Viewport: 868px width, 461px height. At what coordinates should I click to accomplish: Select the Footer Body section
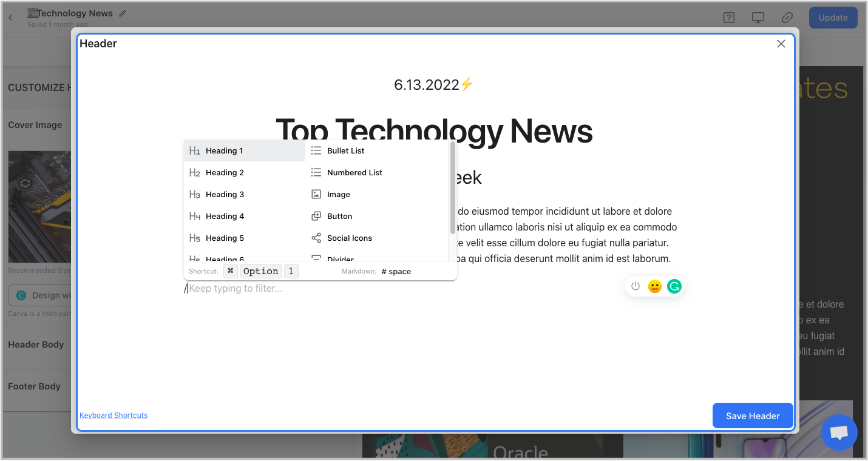[35, 386]
